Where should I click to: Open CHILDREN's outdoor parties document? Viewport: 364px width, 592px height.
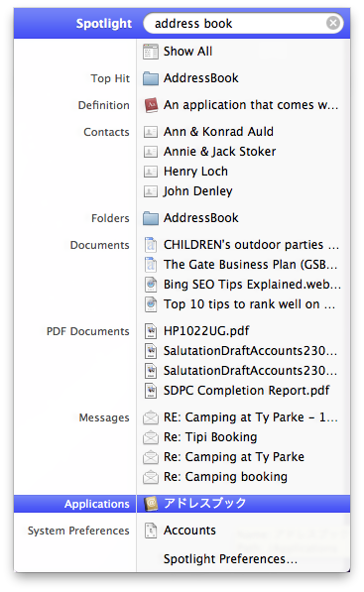click(x=251, y=245)
